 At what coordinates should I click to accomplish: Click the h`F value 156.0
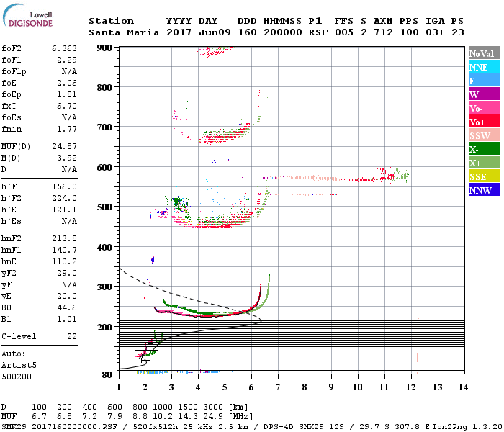[x=64, y=187]
